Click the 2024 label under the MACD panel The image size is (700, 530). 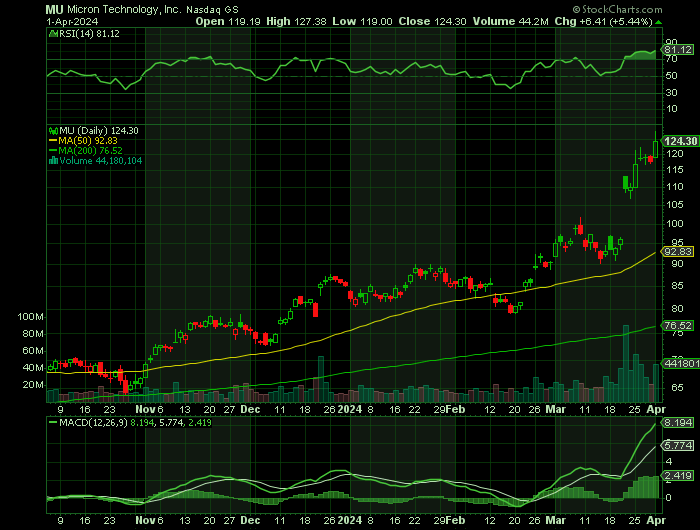point(350,521)
